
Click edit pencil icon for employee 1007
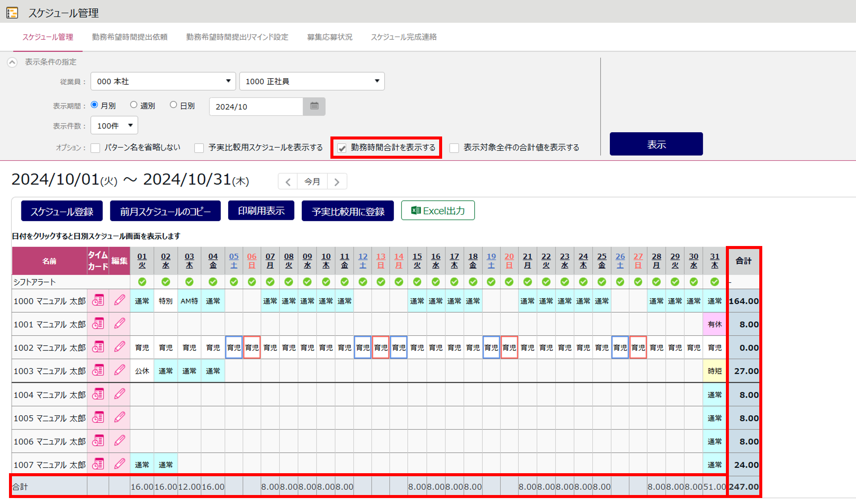point(119,464)
